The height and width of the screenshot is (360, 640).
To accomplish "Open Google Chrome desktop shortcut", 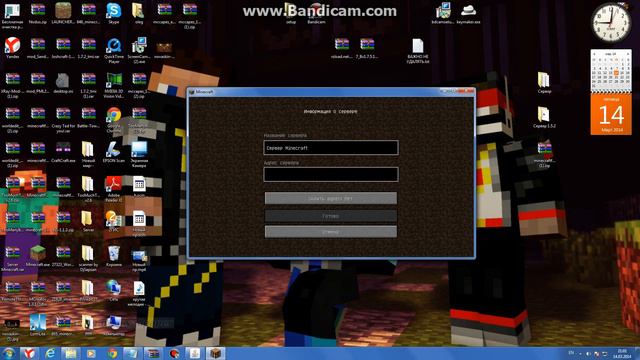I will (x=114, y=120).
